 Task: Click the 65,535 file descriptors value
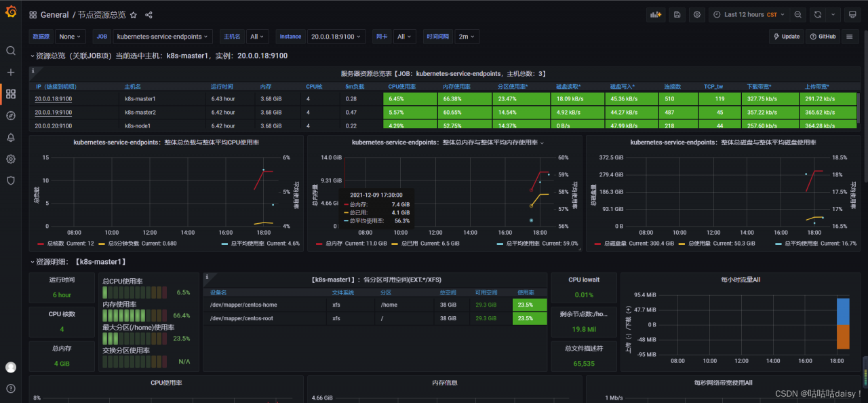click(583, 364)
